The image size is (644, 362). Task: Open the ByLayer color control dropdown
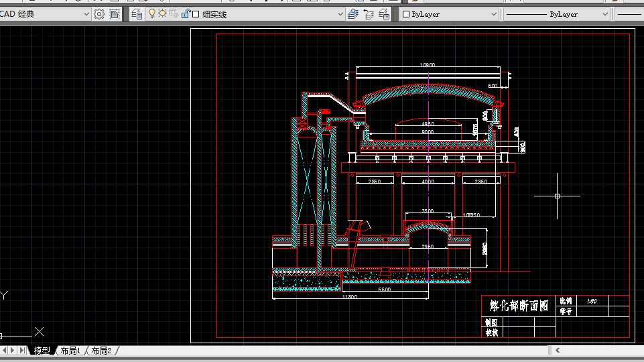493,14
